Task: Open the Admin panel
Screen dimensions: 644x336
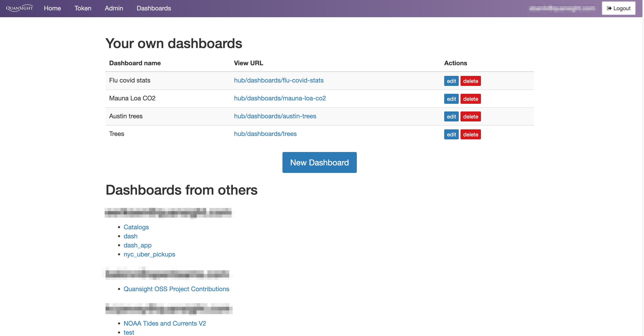Action: 114,8
